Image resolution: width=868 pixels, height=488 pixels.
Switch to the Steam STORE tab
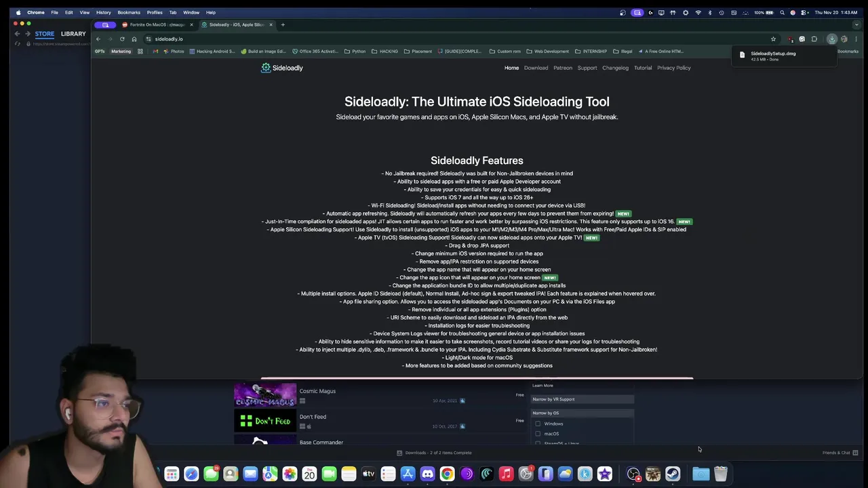[x=45, y=34]
